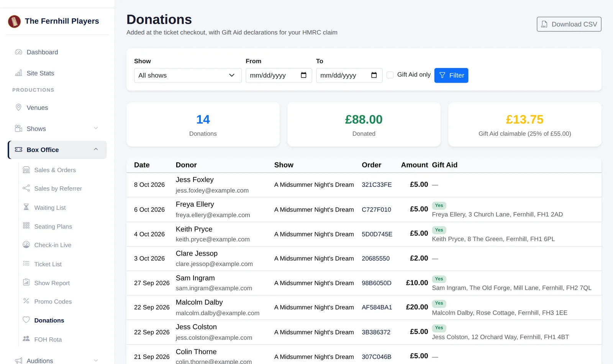Collapse the Box Office section chevron
The height and width of the screenshot is (364, 613).
(x=96, y=149)
